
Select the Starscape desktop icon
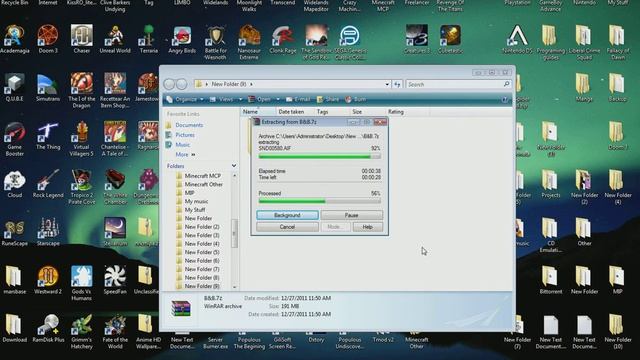tap(48, 232)
